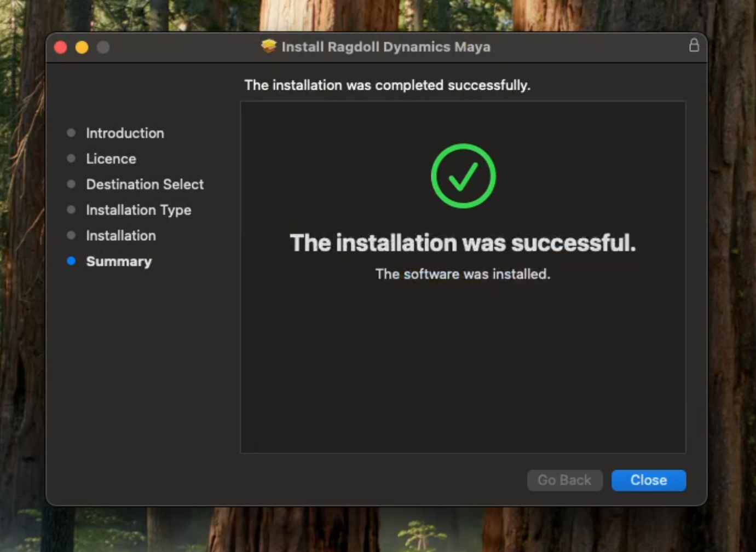Click the blue bullet beside Summary

tap(71, 261)
